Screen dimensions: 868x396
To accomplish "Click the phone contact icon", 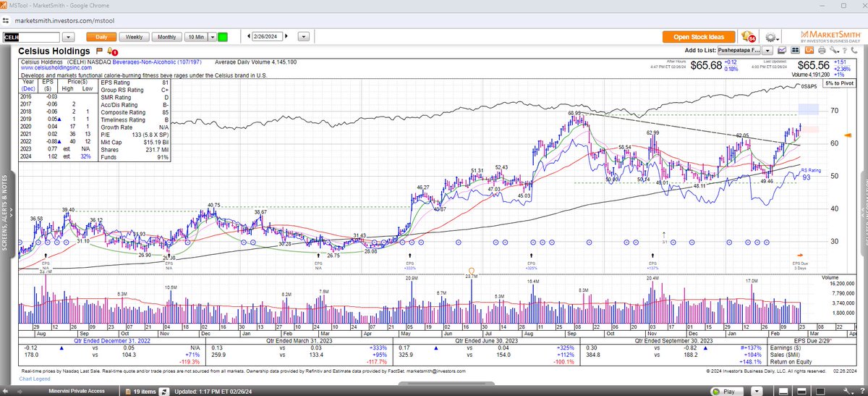I will pyautogui.click(x=854, y=50).
